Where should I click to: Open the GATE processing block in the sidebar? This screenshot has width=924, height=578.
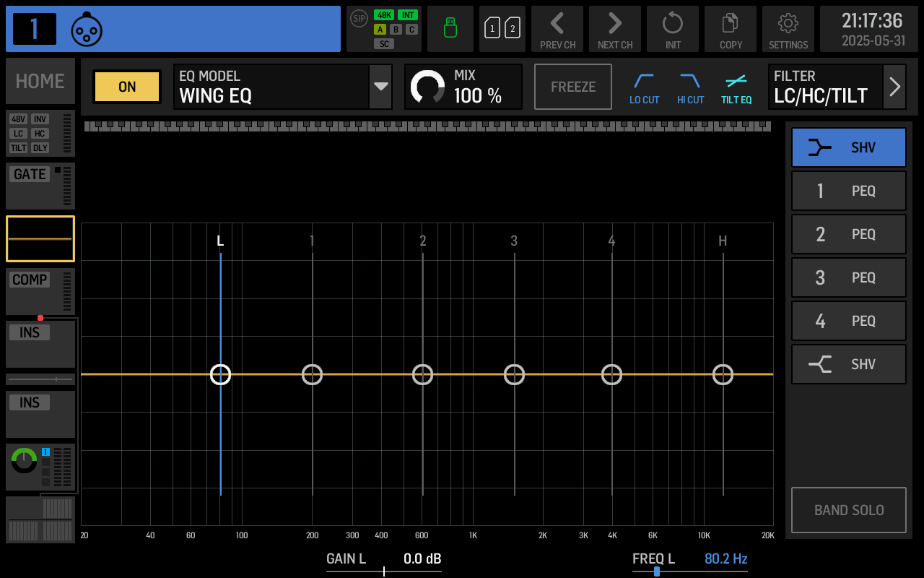tap(40, 185)
